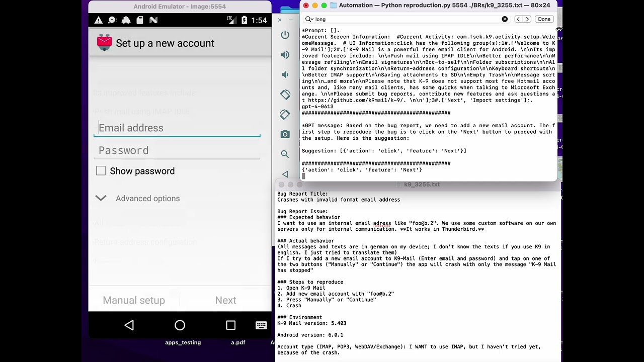Click the emulator rotate left button
This screenshot has height=362, width=644.
coord(285,95)
